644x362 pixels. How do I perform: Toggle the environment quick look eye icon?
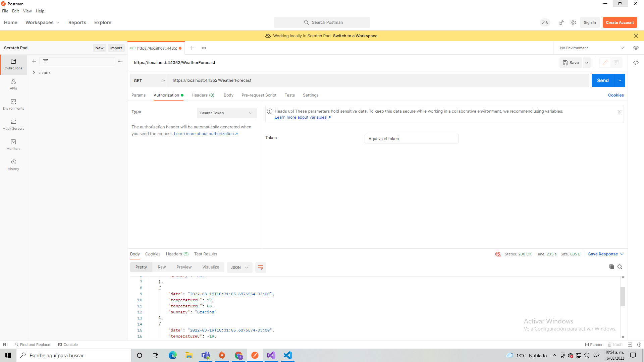tap(636, 48)
